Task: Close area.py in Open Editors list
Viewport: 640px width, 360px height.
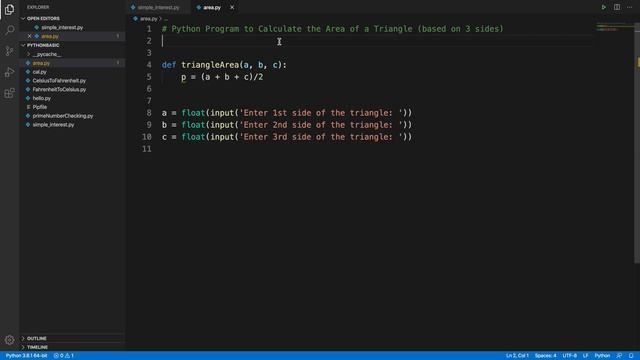Action: 29,36
